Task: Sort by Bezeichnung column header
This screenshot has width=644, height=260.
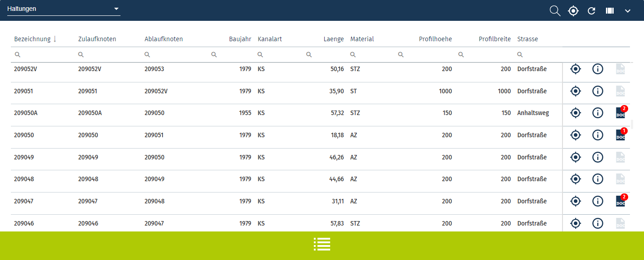Action: tap(32, 39)
